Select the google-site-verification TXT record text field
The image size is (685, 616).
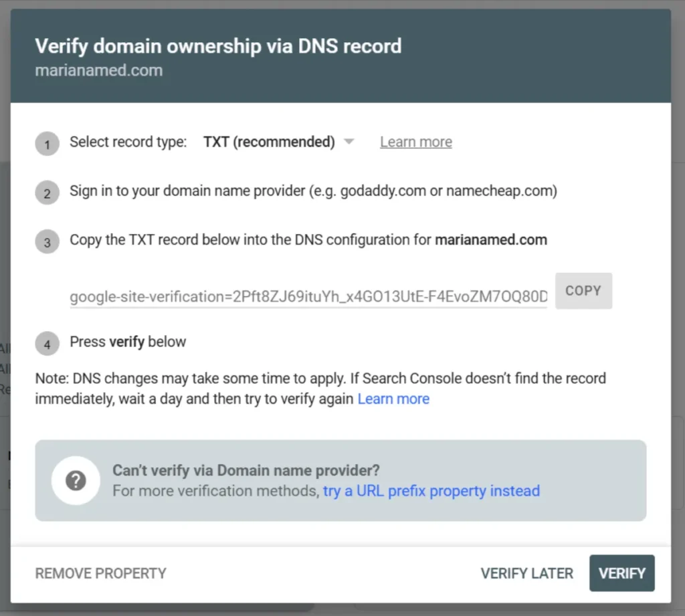pos(308,296)
